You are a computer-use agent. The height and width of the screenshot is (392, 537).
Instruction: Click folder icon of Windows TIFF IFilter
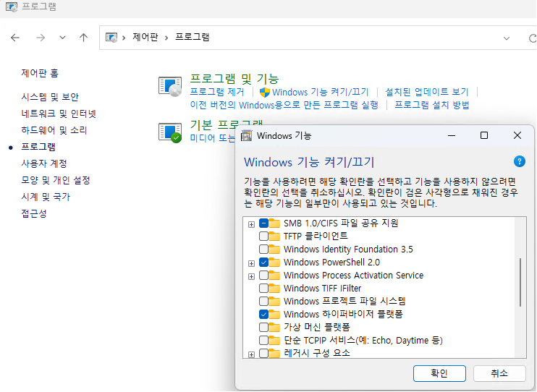274,289
